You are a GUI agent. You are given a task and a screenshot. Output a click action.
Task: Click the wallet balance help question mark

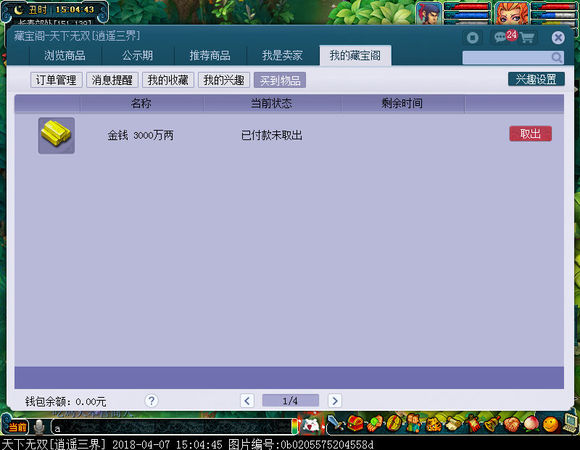pos(151,400)
